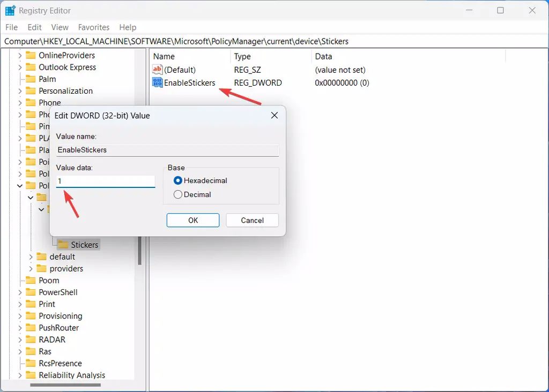The height and width of the screenshot is (392, 549).
Task: Confirm the value by clicking OK
Action: click(x=192, y=220)
